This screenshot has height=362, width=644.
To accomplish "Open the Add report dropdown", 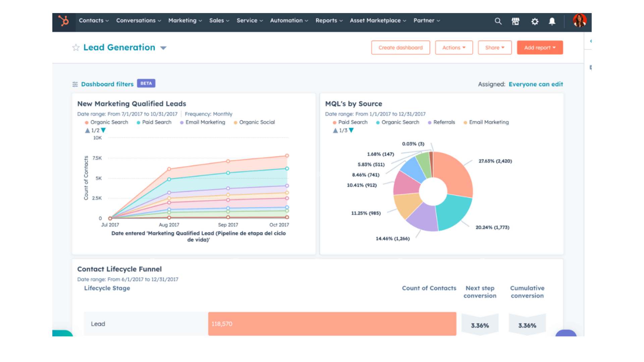I will click(539, 48).
